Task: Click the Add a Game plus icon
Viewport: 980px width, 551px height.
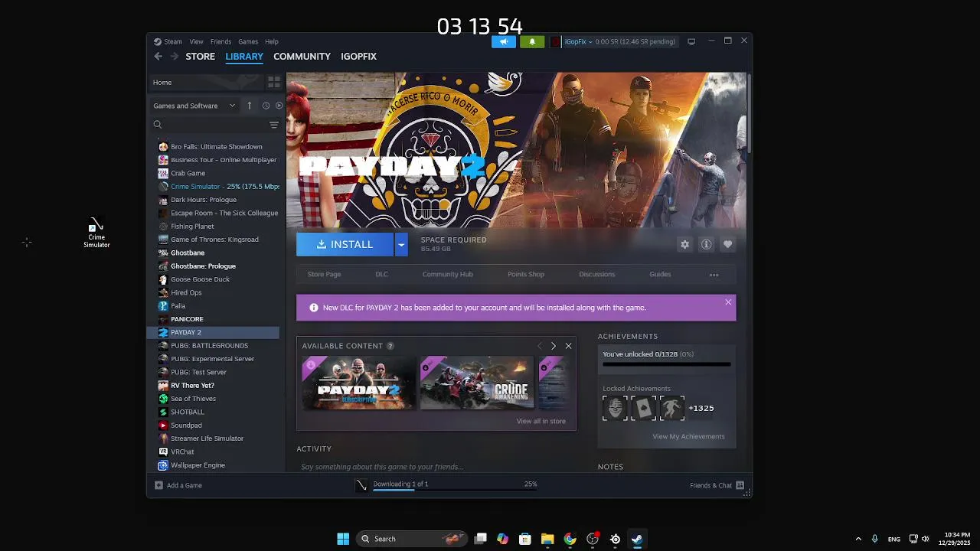Action: pyautogui.click(x=158, y=485)
